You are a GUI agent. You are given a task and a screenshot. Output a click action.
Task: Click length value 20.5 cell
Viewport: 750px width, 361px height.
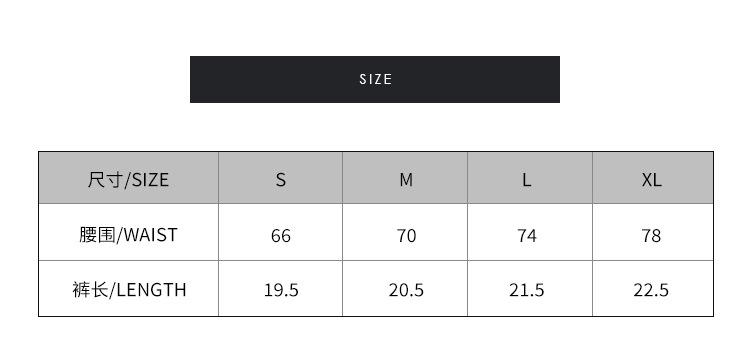click(x=405, y=288)
